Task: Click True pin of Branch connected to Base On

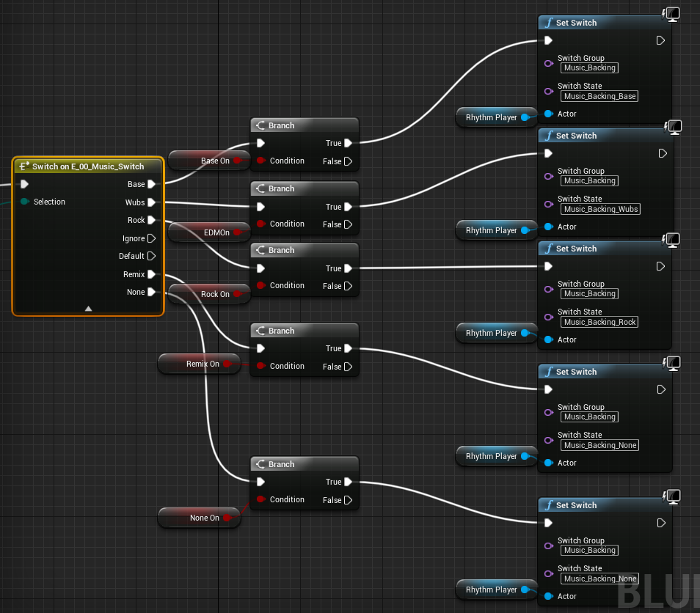Action: [349, 143]
